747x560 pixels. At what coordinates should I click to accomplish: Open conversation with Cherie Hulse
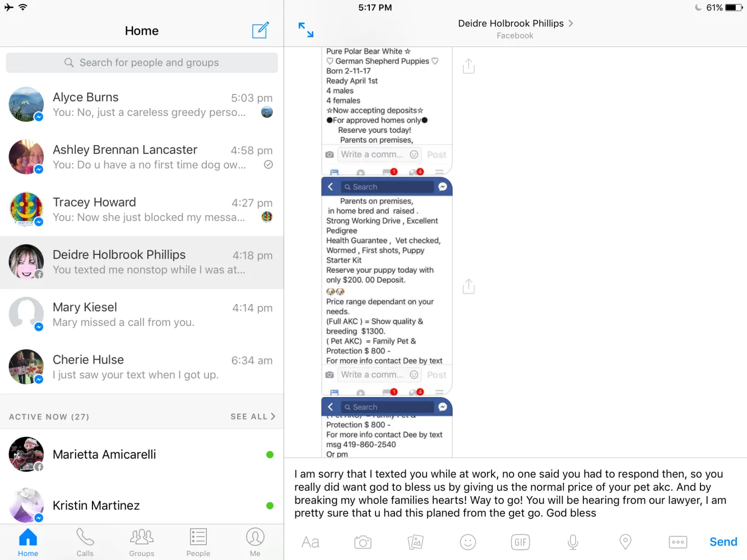(x=142, y=367)
